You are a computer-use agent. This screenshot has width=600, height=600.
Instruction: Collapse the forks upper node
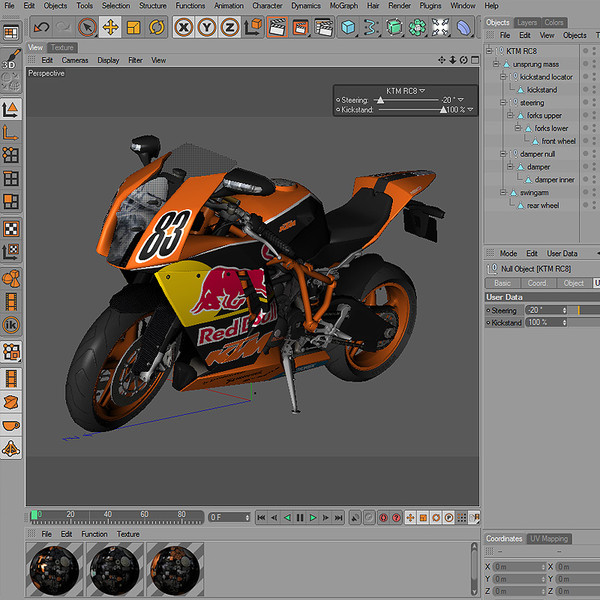tap(510, 115)
